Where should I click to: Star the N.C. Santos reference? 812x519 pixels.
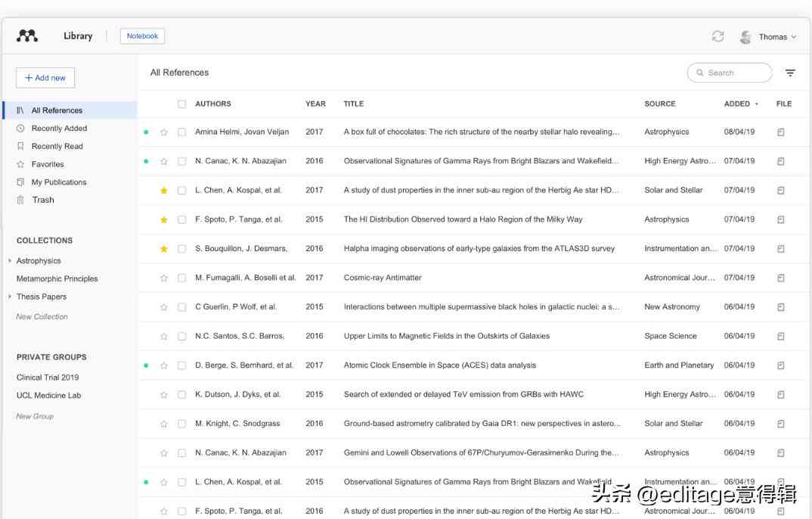164,336
